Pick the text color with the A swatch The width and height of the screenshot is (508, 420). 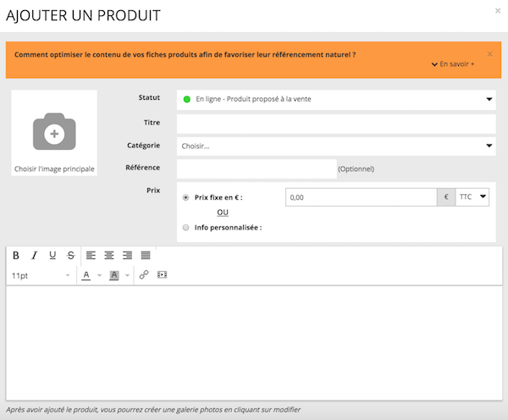click(86, 275)
